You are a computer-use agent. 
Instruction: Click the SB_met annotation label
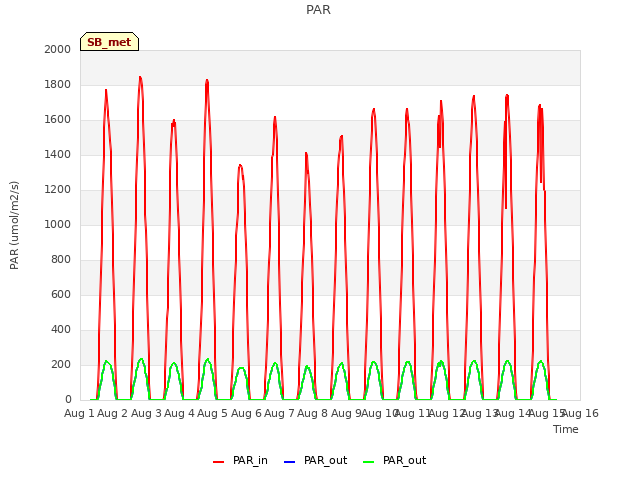[x=109, y=42]
